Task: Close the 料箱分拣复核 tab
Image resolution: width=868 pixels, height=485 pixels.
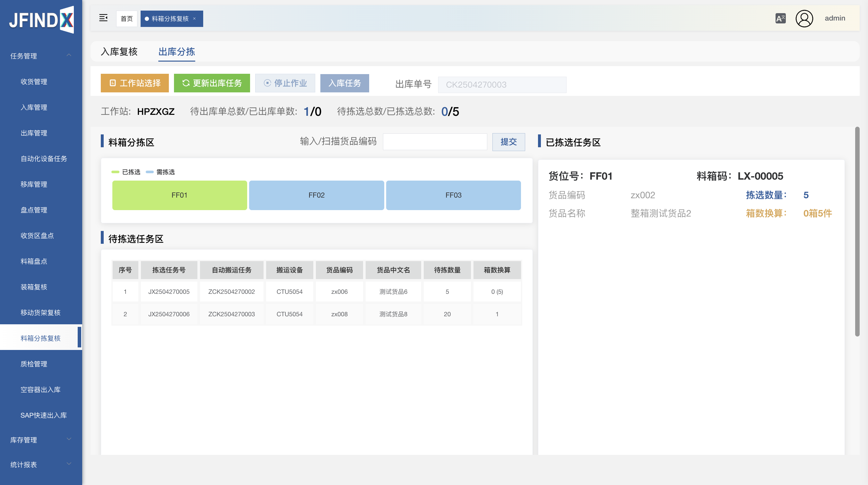Action: 195,19
